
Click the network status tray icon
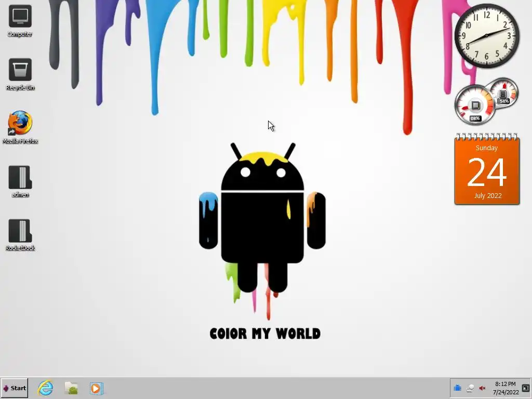[x=470, y=388]
